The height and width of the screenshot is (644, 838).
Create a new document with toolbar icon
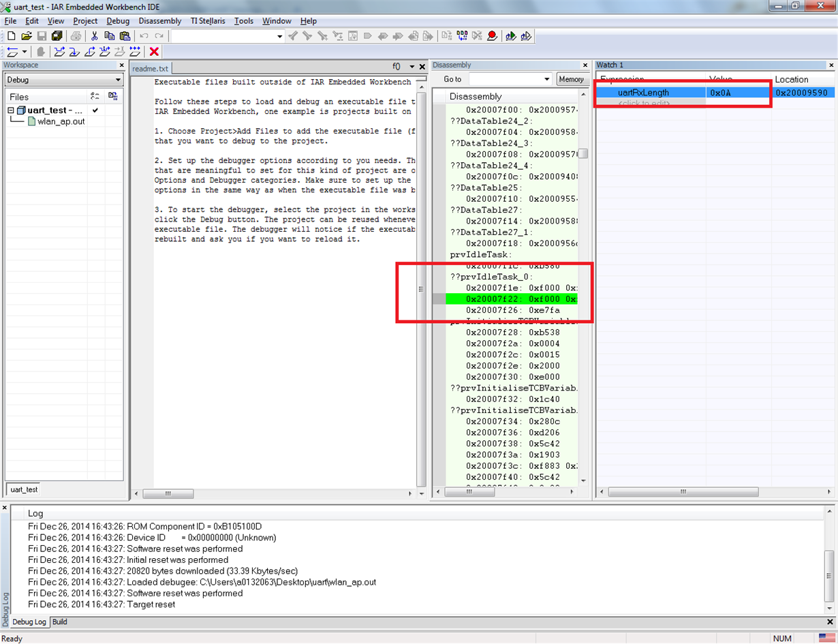[x=11, y=36]
